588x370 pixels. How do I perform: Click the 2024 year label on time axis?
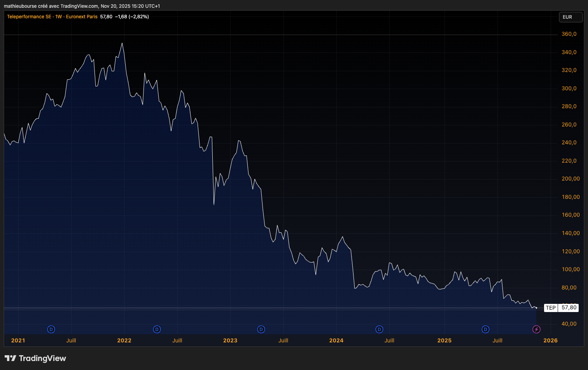pos(336,340)
